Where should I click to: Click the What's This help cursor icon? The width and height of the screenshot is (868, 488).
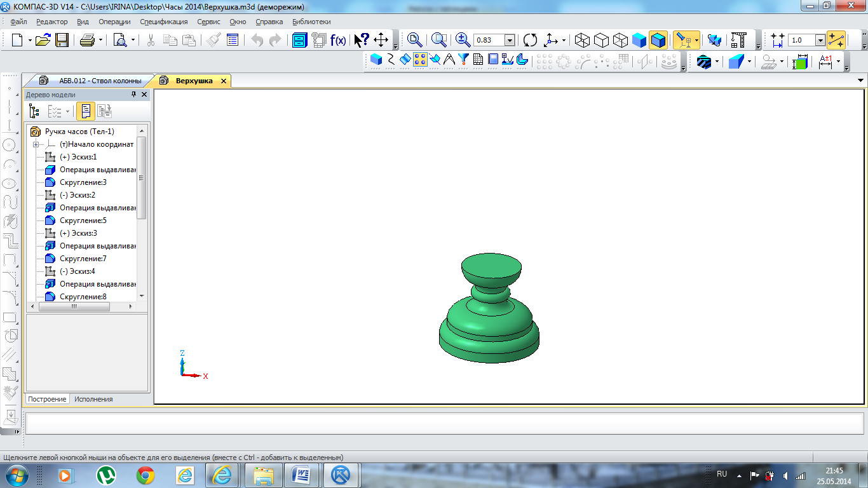click(361, 40)
